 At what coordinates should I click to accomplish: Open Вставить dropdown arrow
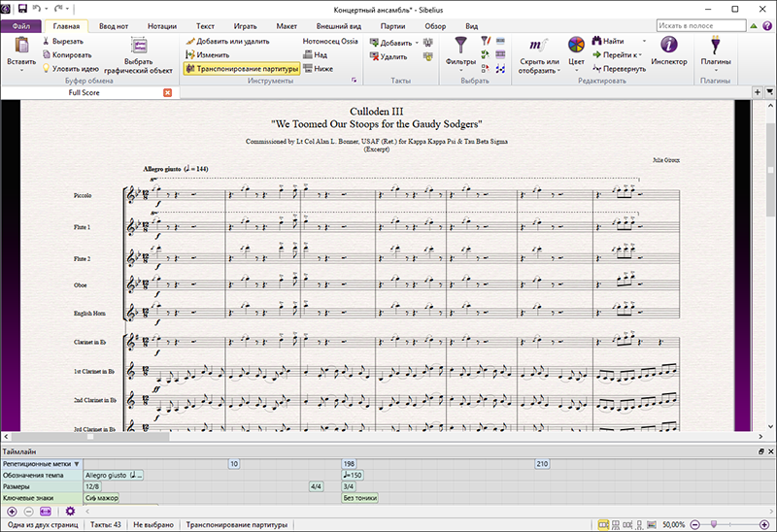point(21,70)
